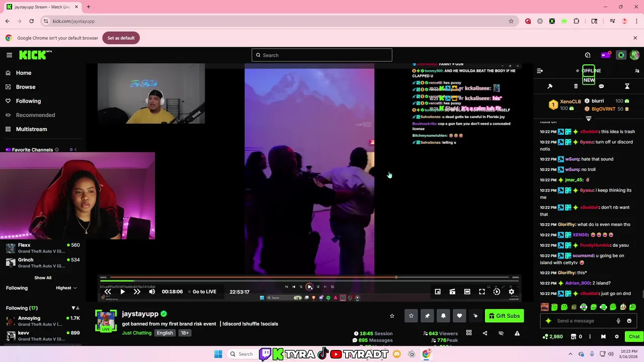644x362 pixels.
Task: Open the Kick hamburger sidebar menu
Action: pos(9,55)
